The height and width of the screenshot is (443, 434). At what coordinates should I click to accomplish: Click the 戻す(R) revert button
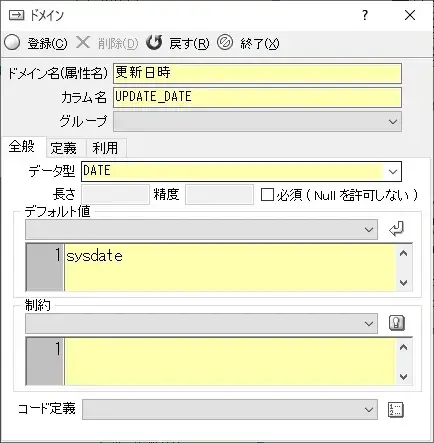click(178, 43)
